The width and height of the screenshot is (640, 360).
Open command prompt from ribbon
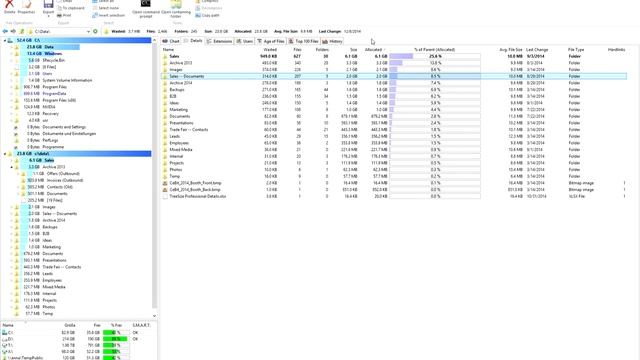(x=146, y=9)
